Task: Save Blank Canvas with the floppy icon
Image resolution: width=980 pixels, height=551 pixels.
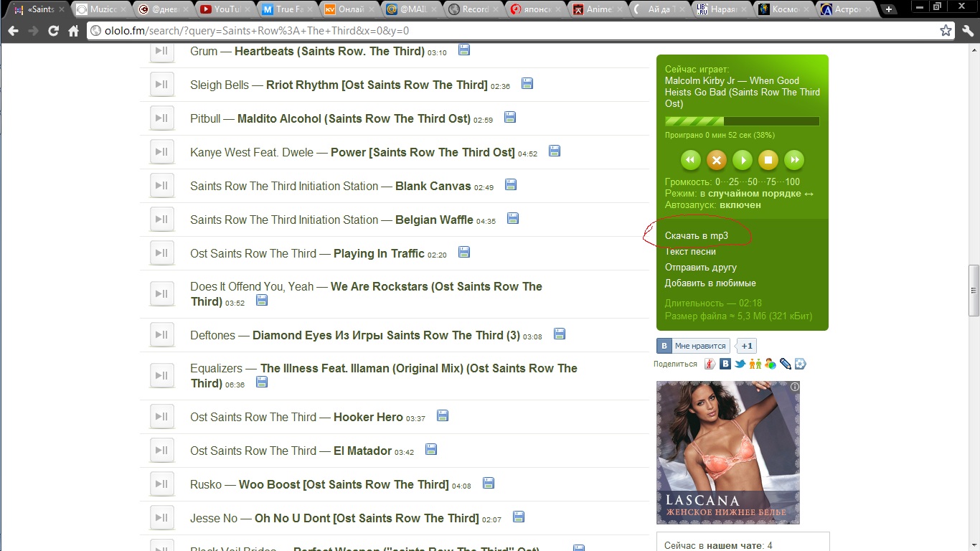Action: tap(511, 184)
